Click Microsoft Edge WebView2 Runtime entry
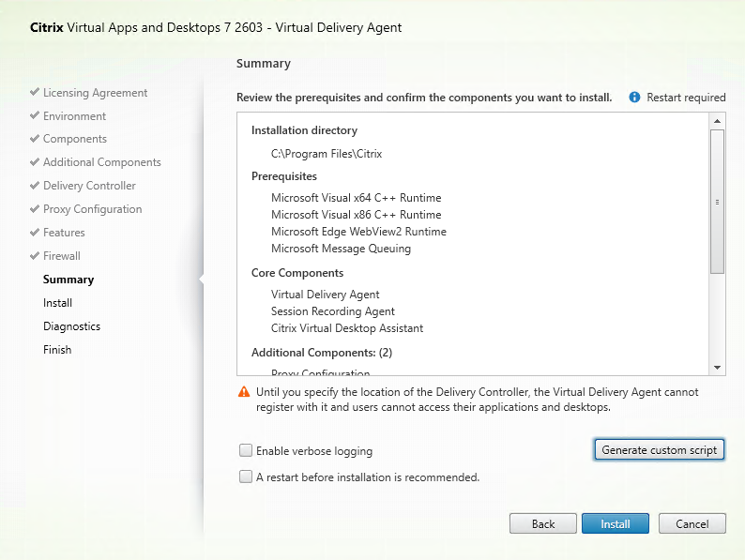The height and width of the screenshot is (560, 745). [358, 232]
